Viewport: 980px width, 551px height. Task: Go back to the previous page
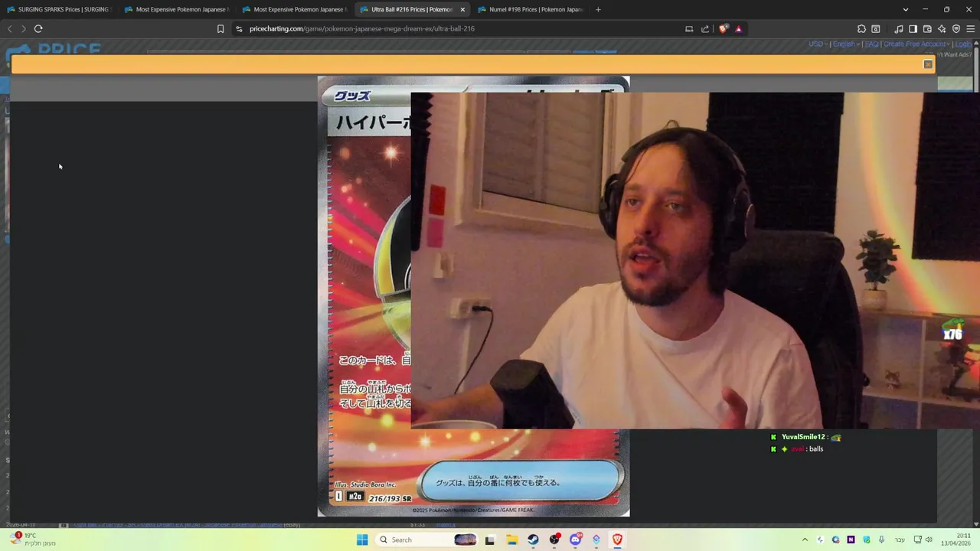coord(10,29)
